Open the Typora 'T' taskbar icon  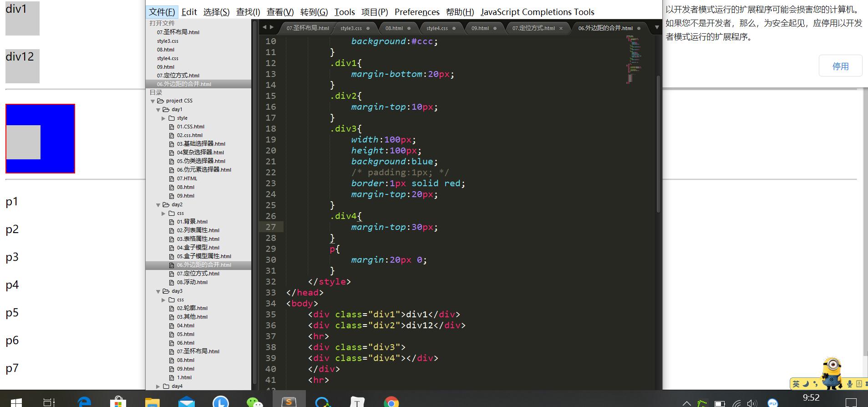point(357,402)
